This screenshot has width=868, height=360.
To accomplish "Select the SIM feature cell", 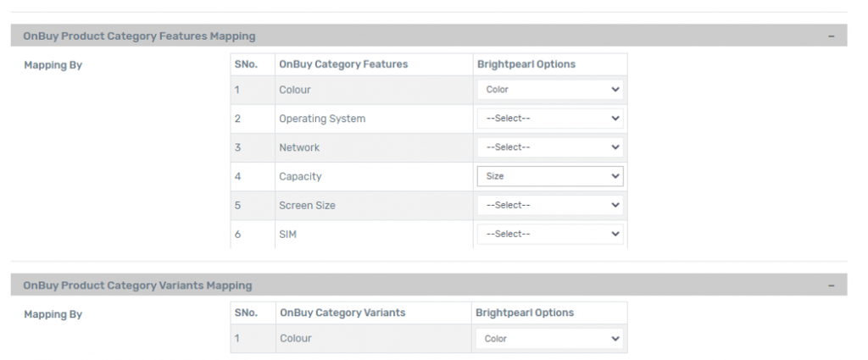I will coord(374,234).
